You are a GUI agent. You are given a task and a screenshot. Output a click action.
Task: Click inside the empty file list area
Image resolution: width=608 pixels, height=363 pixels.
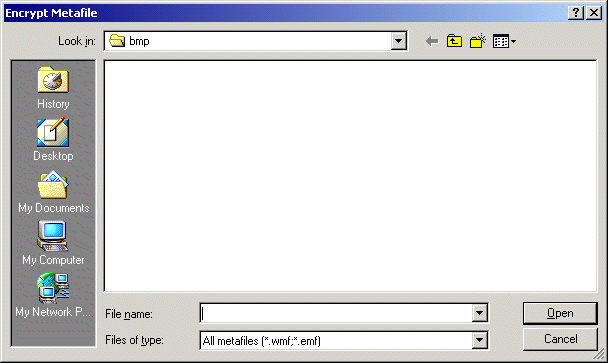[x=350, y=176]
